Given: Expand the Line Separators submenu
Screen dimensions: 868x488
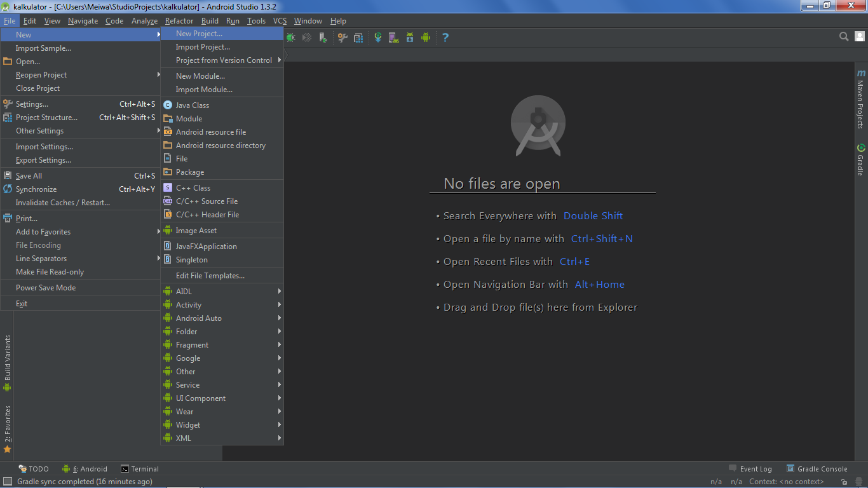Looking at the screenshot, I should coord(80,259).
